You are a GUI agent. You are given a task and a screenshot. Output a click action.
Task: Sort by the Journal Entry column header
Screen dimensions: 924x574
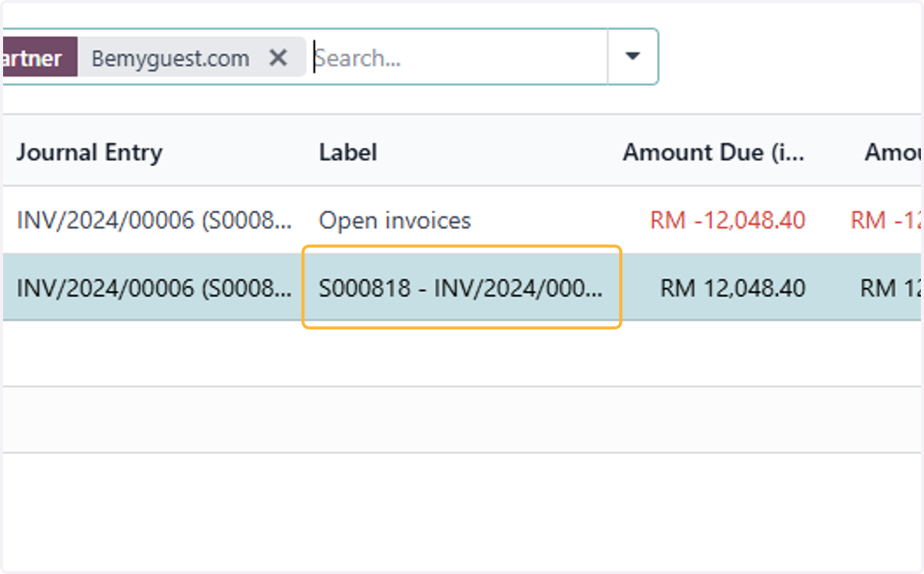pyautogui.click(x=89, y=152)
